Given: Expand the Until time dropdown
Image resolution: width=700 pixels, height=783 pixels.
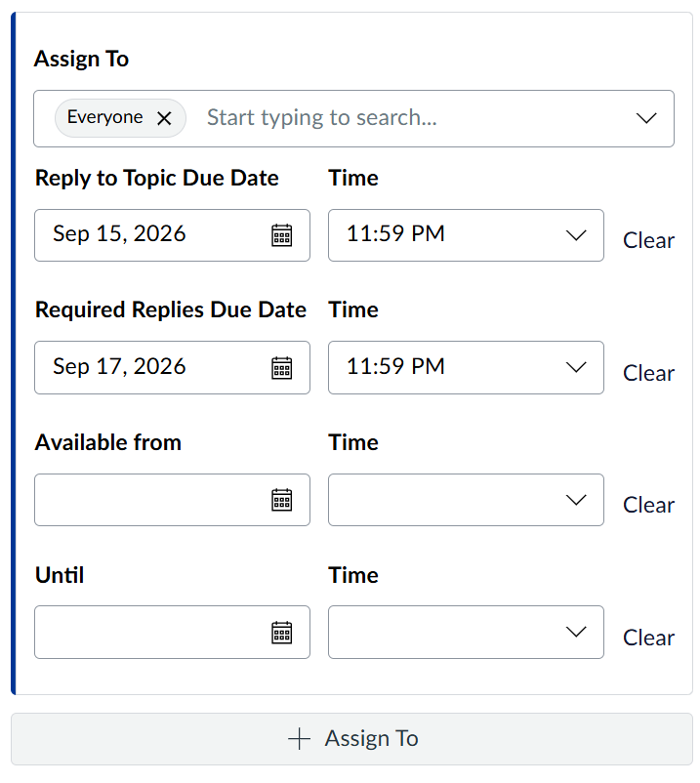Looking at the screenshot, I should coord(576,633).
